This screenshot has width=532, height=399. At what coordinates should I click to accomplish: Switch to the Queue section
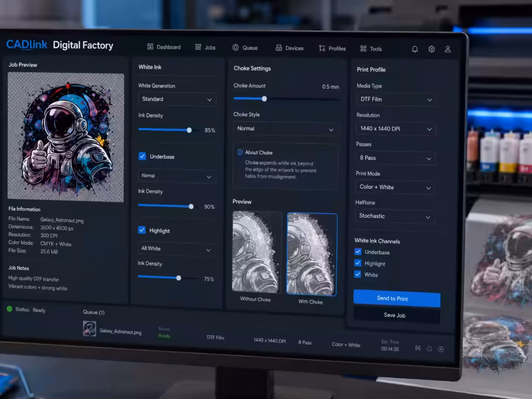pos(245,47)
